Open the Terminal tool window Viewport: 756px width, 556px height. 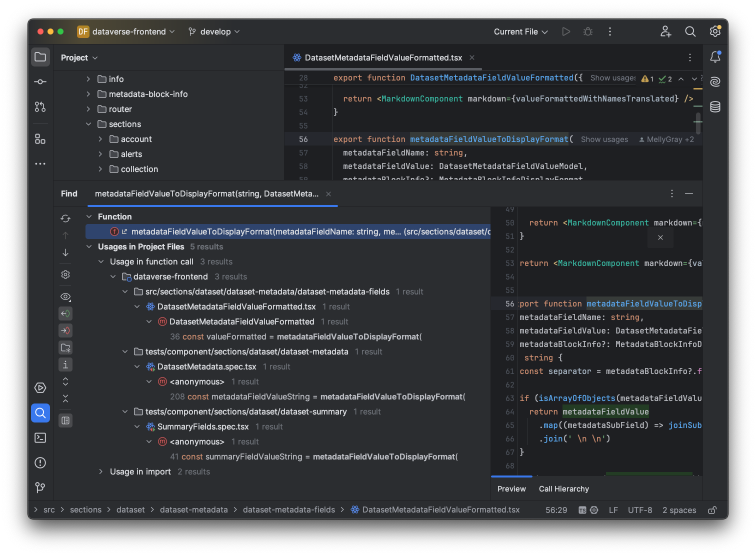pos(40,437)
